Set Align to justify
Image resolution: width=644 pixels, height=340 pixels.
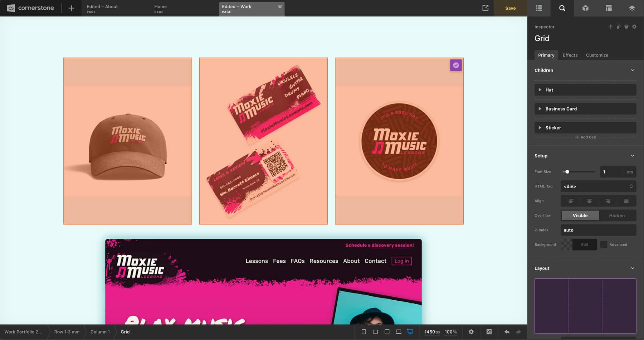point(626,201)
